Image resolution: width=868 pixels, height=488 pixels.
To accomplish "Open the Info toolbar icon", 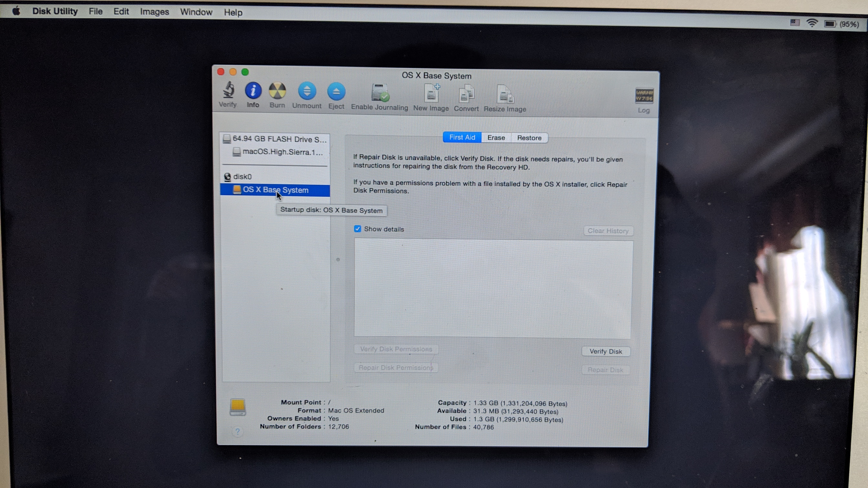I will (x=253, y=91).
